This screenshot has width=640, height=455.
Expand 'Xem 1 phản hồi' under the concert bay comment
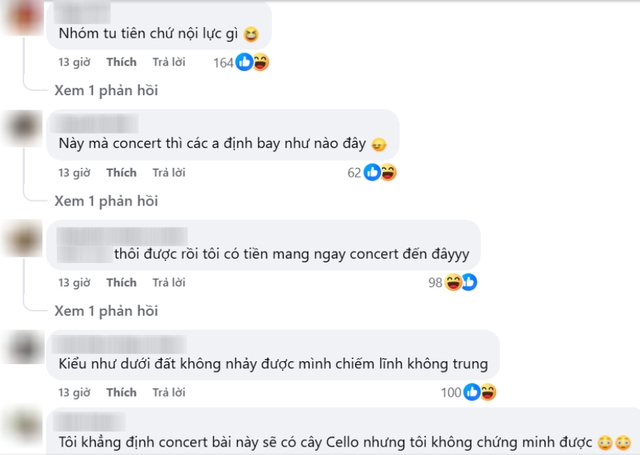pyautogui.click(x=106, y=201)
